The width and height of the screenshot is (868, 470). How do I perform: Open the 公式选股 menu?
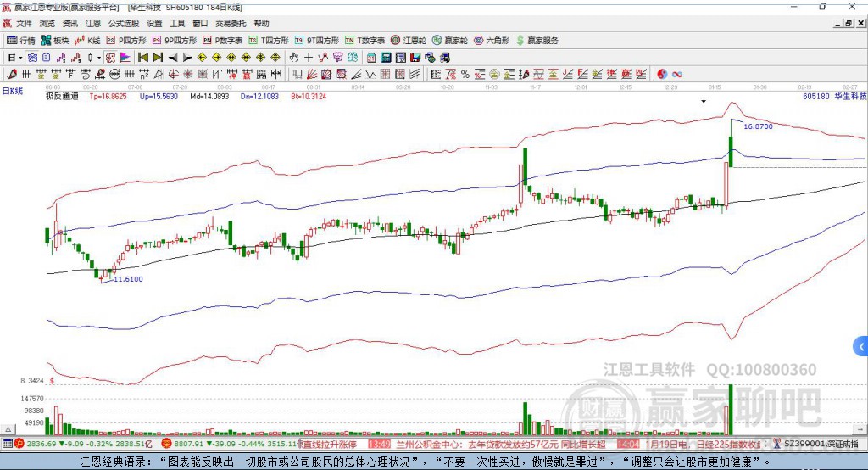coord(124,23)
